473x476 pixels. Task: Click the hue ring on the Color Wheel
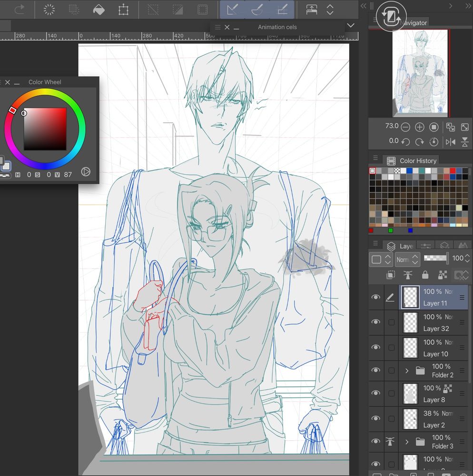click(45, 92)
